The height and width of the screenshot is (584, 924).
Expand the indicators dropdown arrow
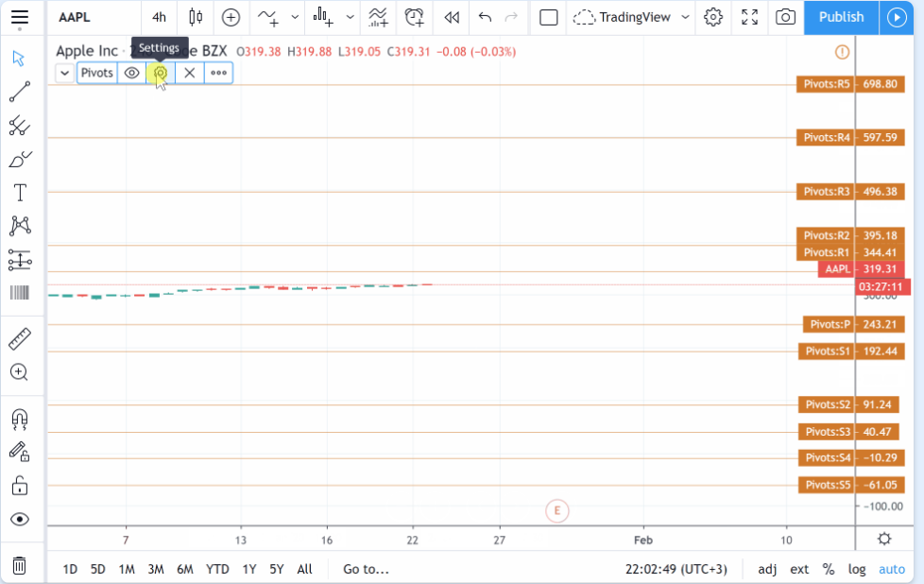(x=295, y=17)
